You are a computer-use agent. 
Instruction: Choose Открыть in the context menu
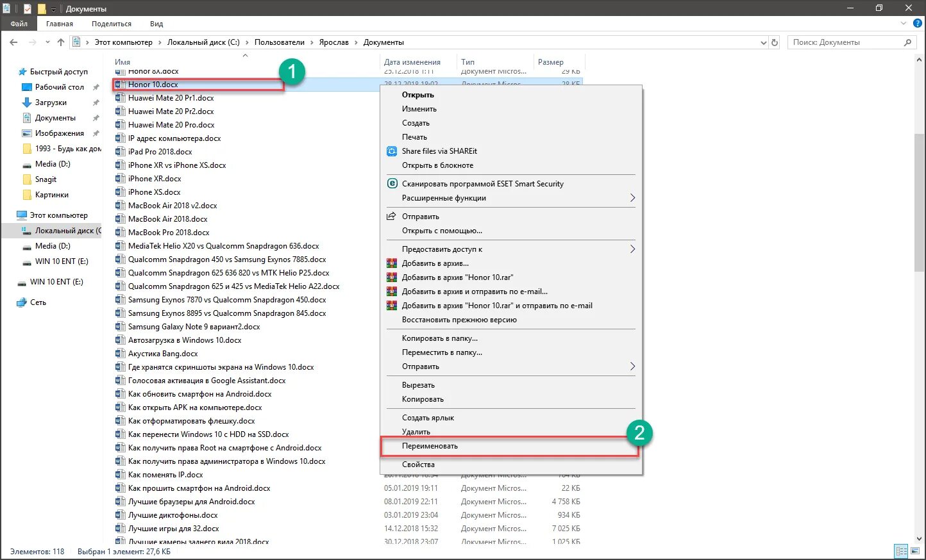510,95
